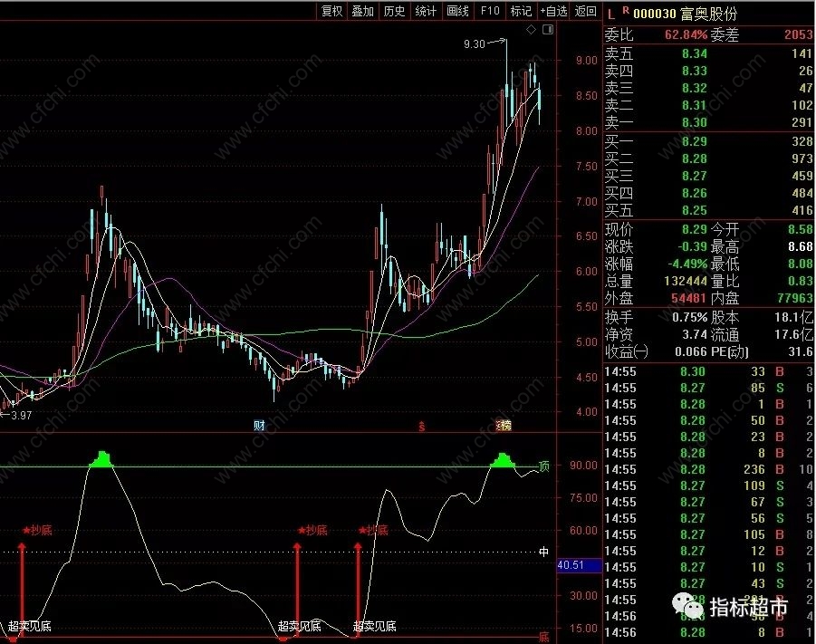Click 今开 opening price 8.58

point(800,229)
